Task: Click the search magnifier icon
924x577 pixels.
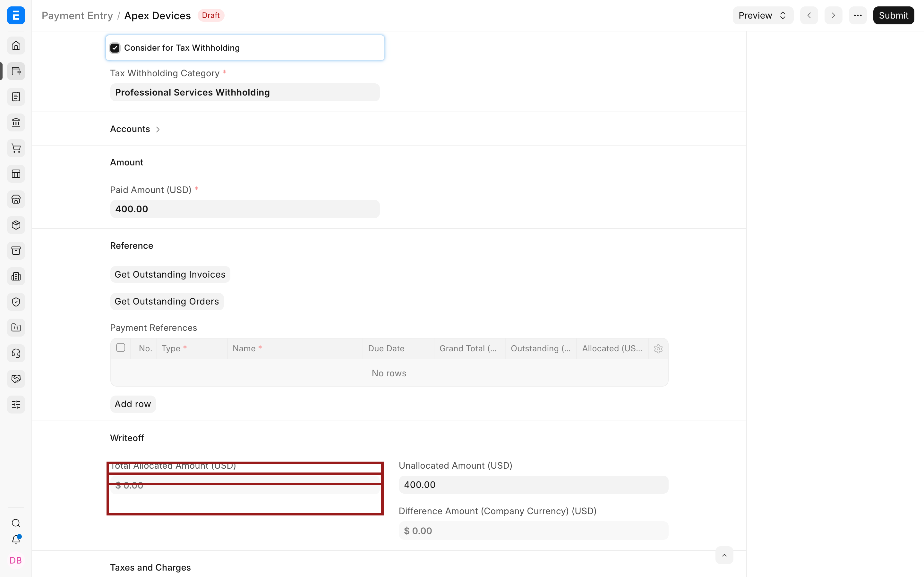Action: click(x=16, y=523)
